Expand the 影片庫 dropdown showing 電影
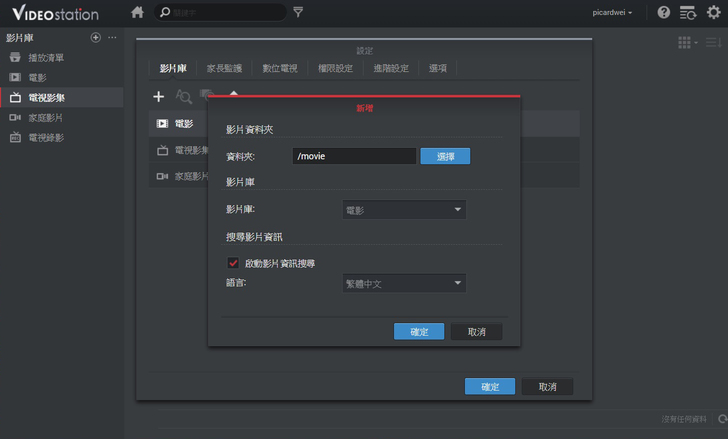Screen dimensions: 728x439 click(404, 210)
